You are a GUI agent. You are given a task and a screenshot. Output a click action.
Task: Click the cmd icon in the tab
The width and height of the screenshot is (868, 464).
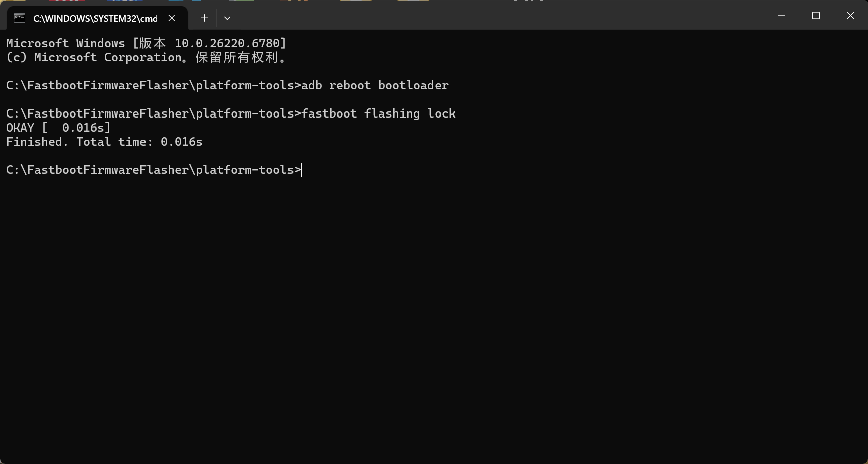[x=19, y=18]
